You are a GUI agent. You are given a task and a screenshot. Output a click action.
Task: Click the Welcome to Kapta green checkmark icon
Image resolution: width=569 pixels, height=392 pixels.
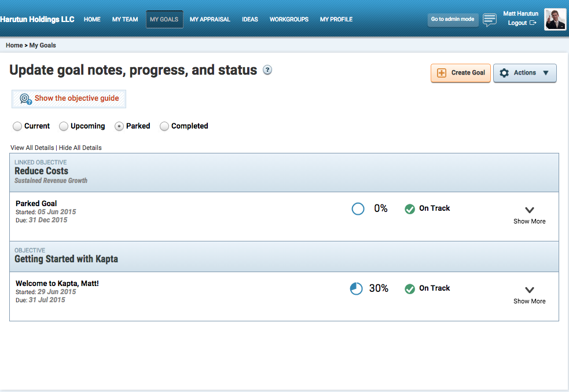coord(410,288)
